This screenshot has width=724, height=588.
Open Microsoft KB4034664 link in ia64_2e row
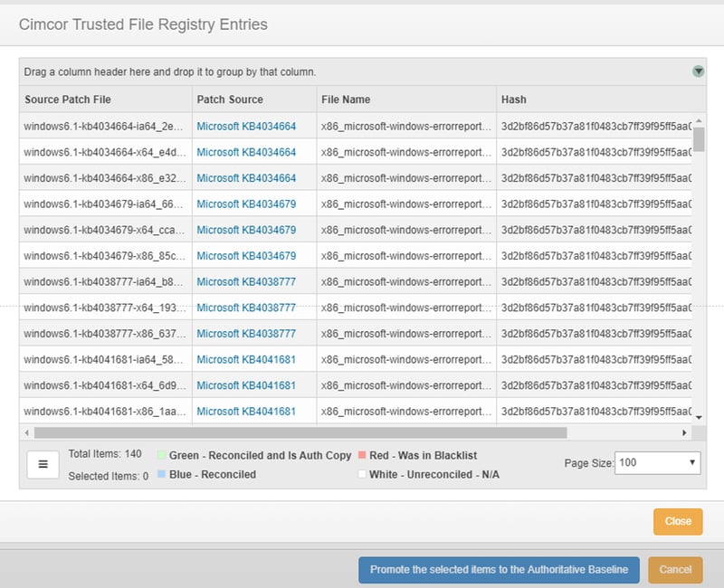[x=246, y=127]
